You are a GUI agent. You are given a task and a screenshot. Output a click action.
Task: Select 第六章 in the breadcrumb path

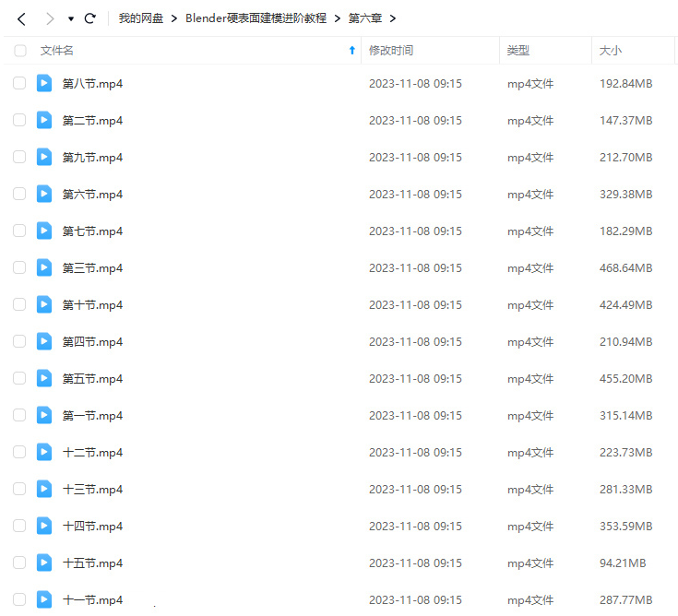[x=365, y=18]
